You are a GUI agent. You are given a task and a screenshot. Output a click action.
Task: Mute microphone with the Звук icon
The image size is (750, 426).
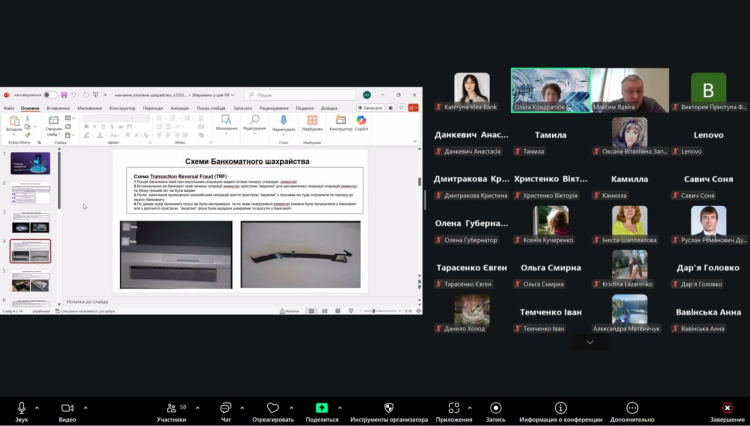21,408
